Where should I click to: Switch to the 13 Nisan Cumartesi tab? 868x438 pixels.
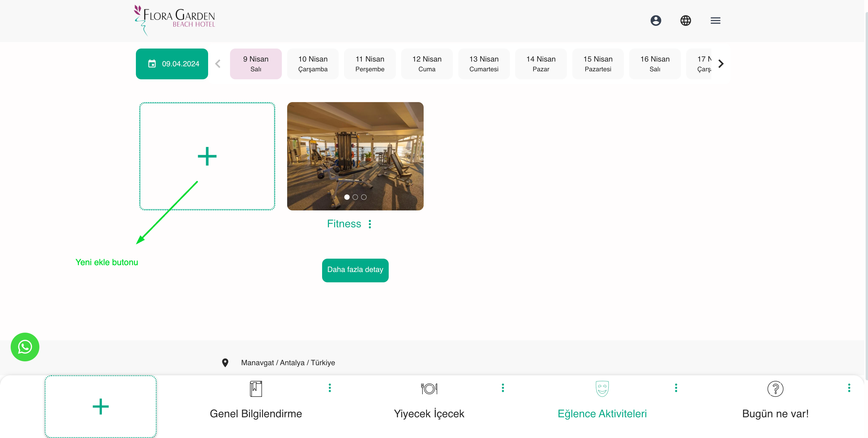pos(483,64)
